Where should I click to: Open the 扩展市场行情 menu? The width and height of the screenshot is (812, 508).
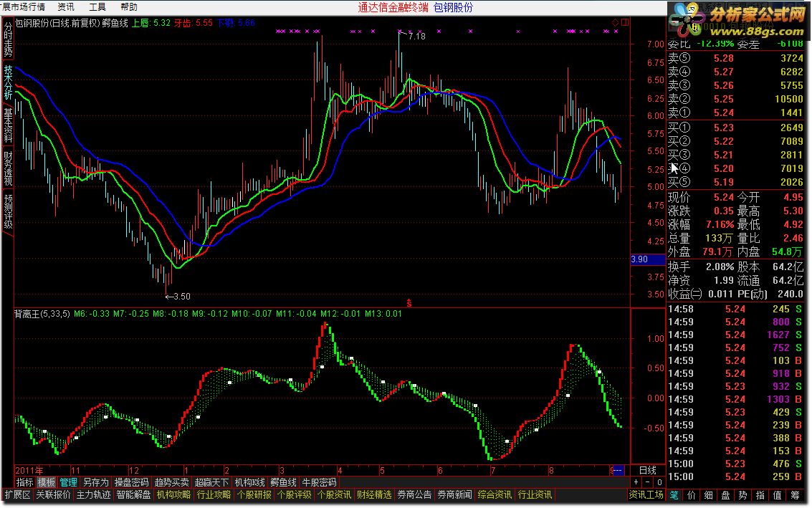click(23, 6)
